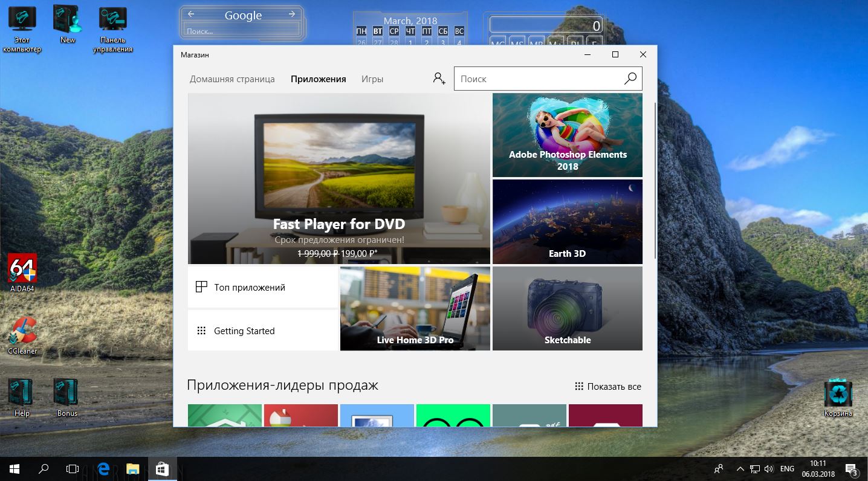This screenshot has width=868, height=481.
Task: Click the Срок предложения ограничен! text
Action: (339, 240)
